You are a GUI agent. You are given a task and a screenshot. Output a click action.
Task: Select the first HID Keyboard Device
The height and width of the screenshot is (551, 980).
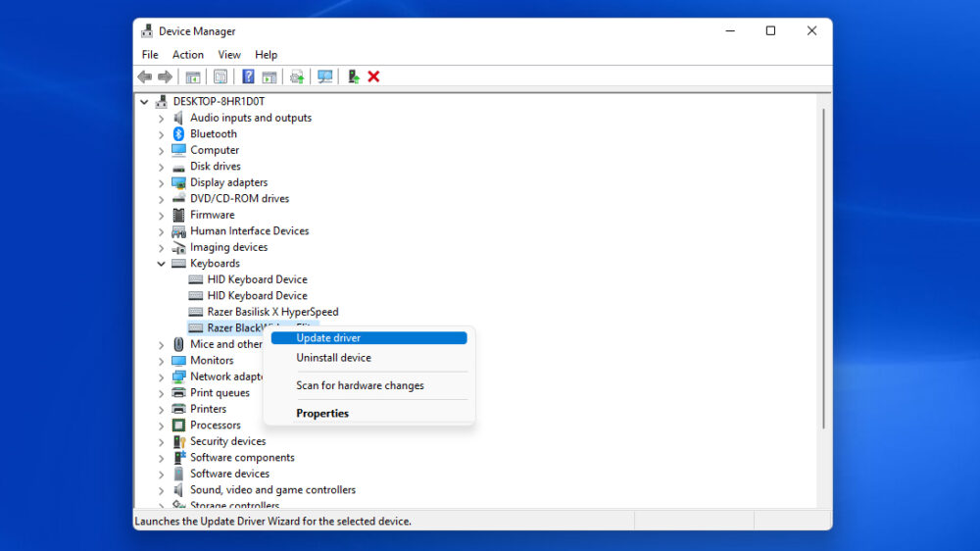pos(257,279)
